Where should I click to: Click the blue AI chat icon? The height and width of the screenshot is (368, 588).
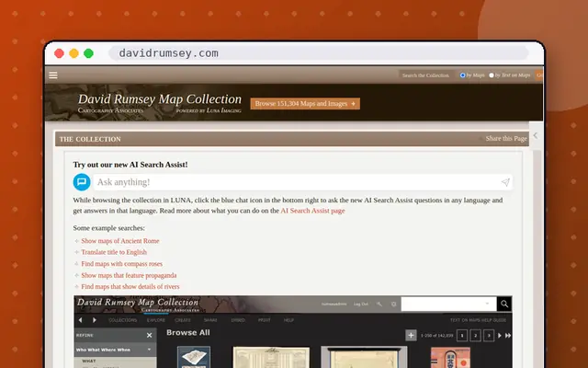coord(82,182)
